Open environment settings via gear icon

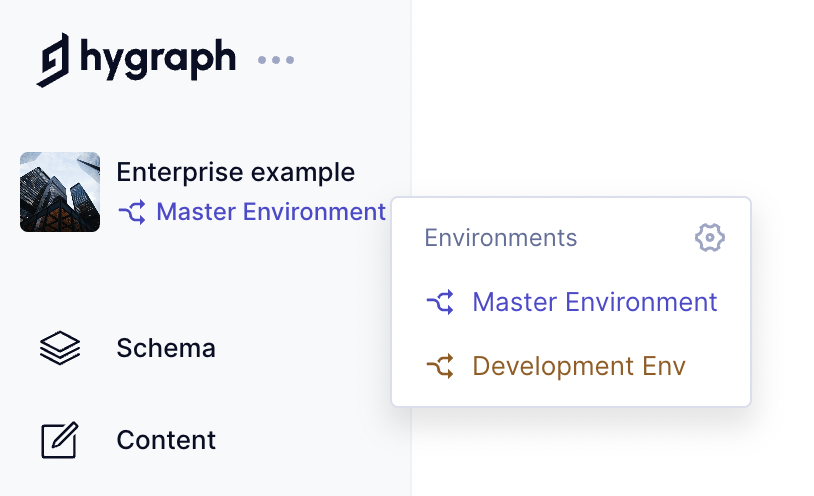[709, 238]
